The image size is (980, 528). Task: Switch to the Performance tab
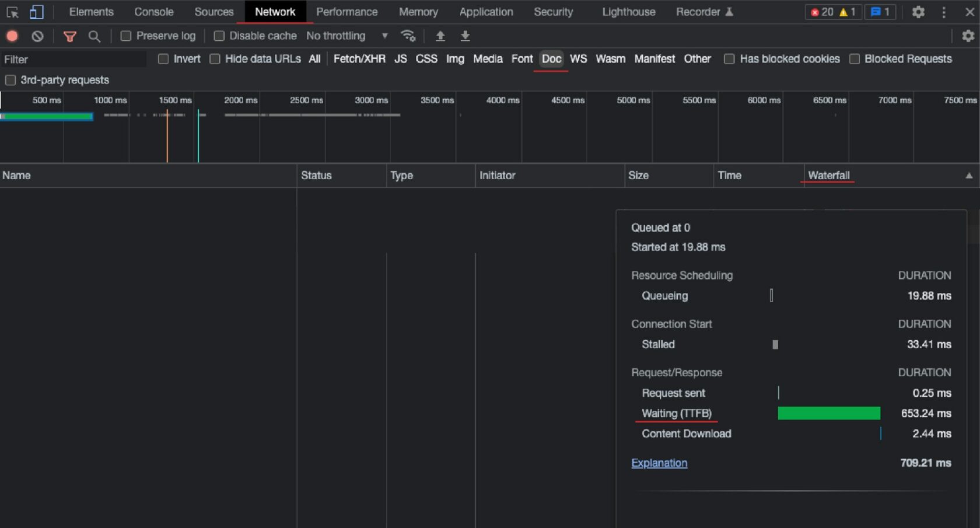(x=346, y=12)
